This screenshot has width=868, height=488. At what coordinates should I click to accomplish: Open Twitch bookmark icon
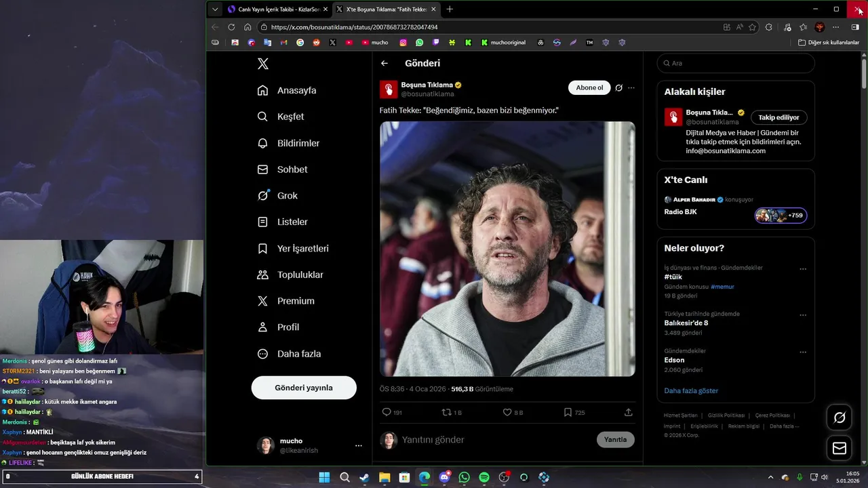pyautogui.click(x=435, y=42)
